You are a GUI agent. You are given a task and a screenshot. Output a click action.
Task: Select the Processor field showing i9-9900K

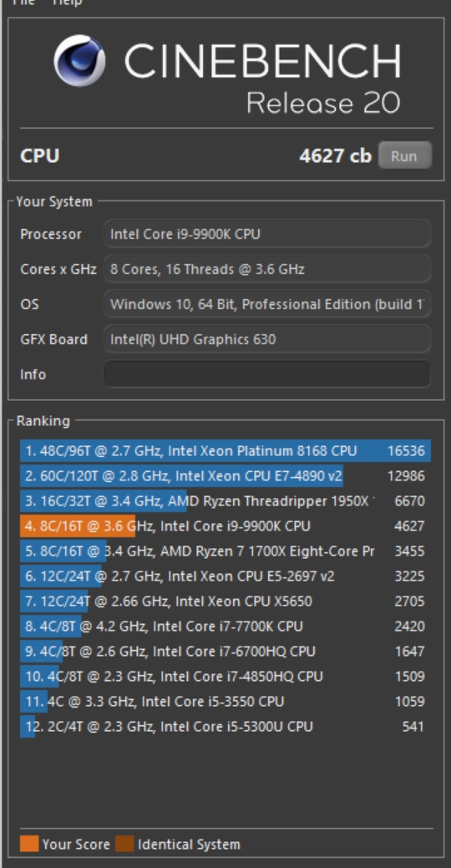pyautogui.click(x=266, y=234)
